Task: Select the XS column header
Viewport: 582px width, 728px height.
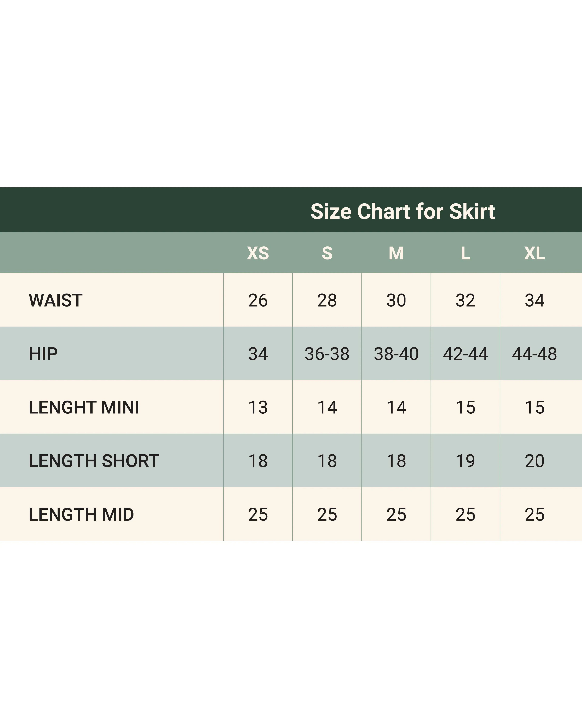Action: [x=258, y=253]
